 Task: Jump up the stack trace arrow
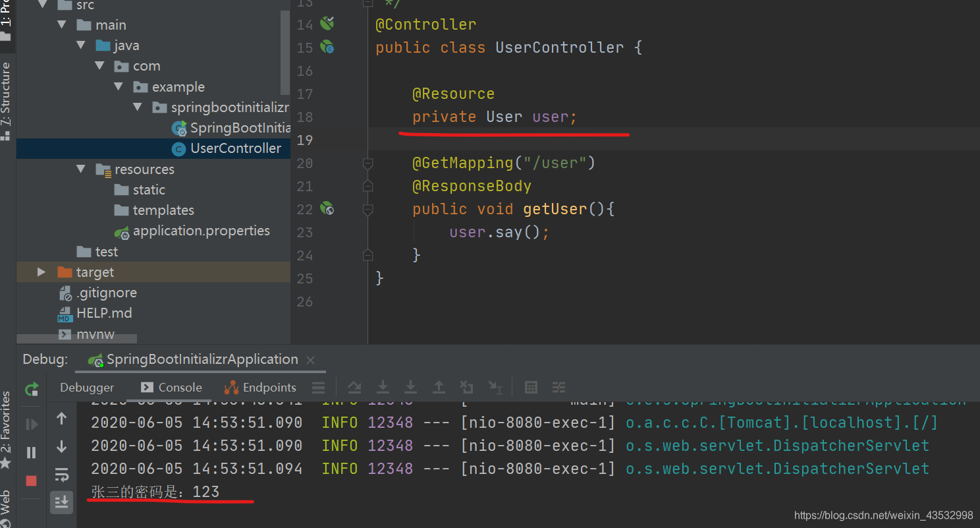(x=62, y=418)
